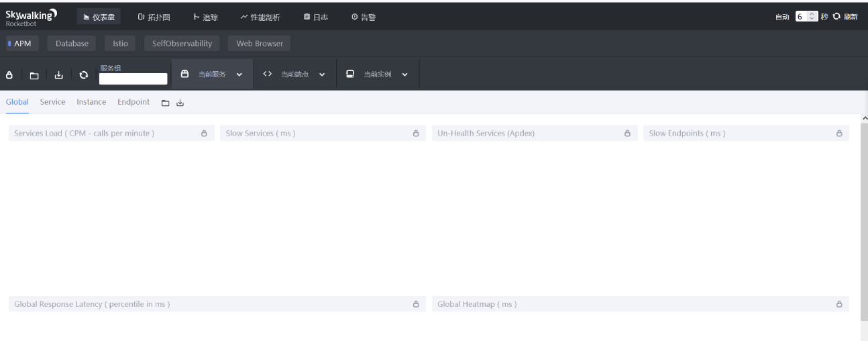Click the refresh interval seconds field

pos(806,17)
